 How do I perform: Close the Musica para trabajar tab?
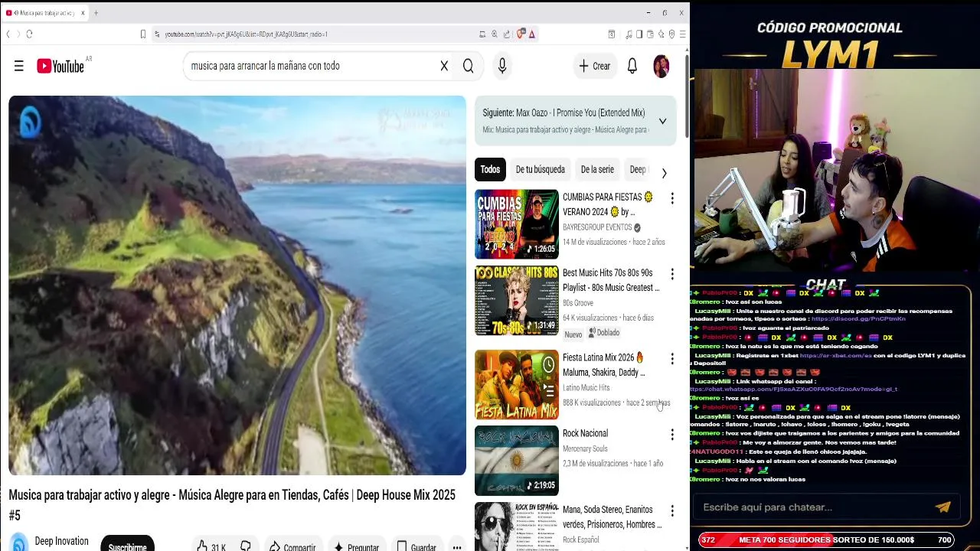83,13
